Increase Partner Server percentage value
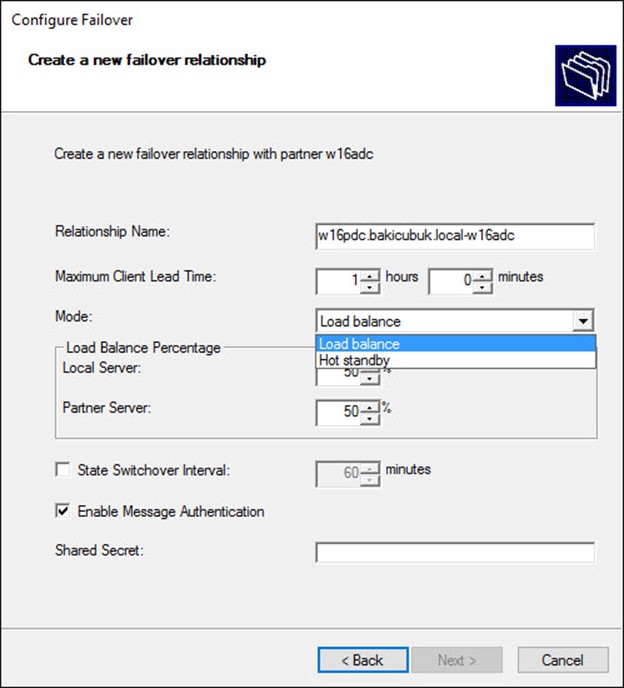Screen dimensions: 624x688 click(370, 406)
